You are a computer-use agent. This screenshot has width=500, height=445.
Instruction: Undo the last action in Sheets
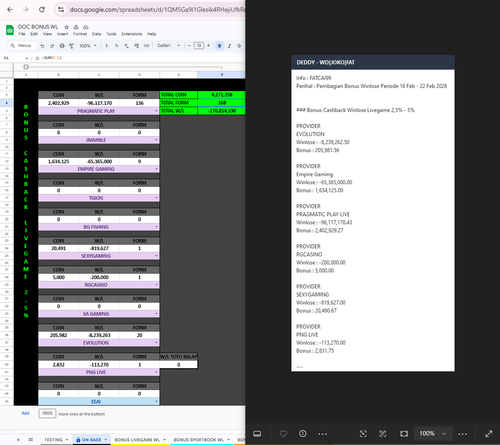pos(42,46)
